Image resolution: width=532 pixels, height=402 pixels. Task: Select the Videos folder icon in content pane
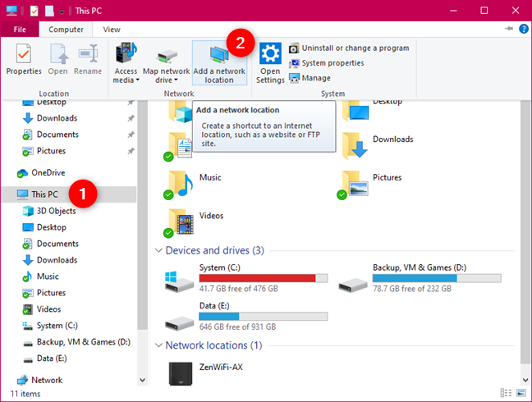point(180,222)
